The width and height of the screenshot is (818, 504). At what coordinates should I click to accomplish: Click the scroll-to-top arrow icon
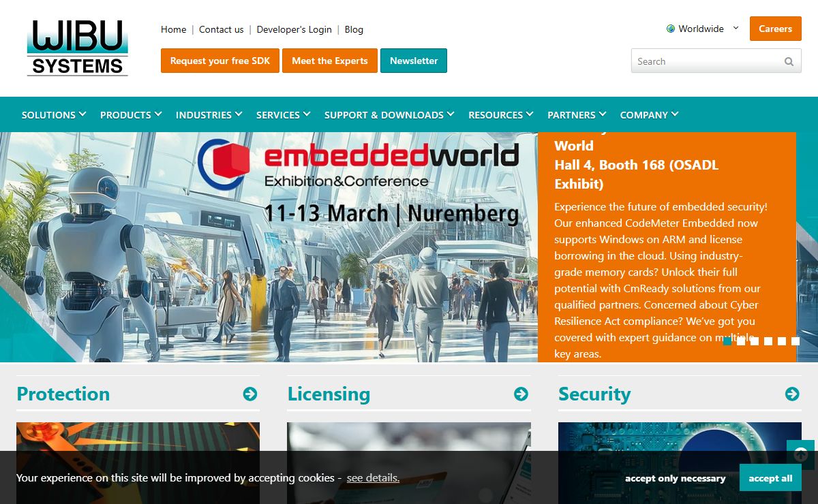tap(801, 454)
